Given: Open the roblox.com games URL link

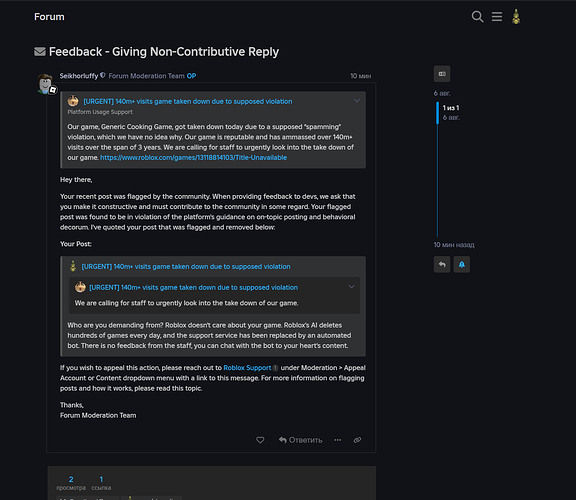Looking at the screenshot, I should pos(194,158).
